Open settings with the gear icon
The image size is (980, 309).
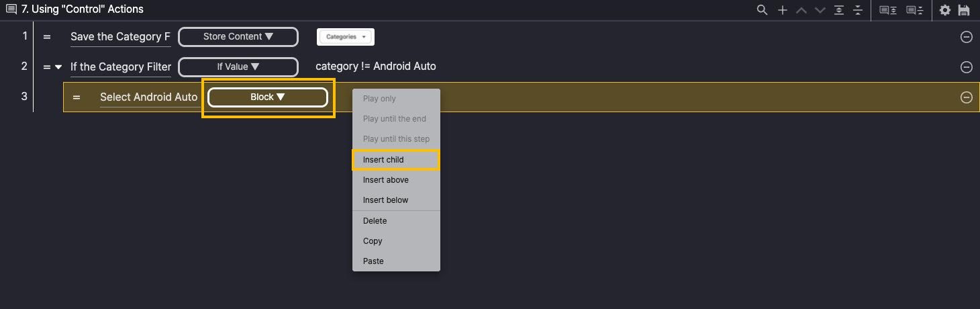[x=945, y=10]
